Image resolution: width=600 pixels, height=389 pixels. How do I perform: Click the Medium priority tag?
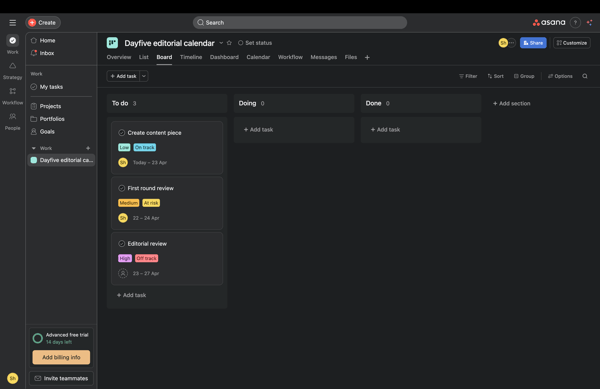129,203
